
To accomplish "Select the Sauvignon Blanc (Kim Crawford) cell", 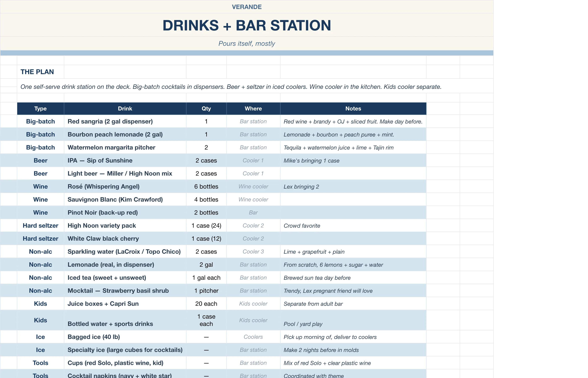I will [x=125, y=199].
